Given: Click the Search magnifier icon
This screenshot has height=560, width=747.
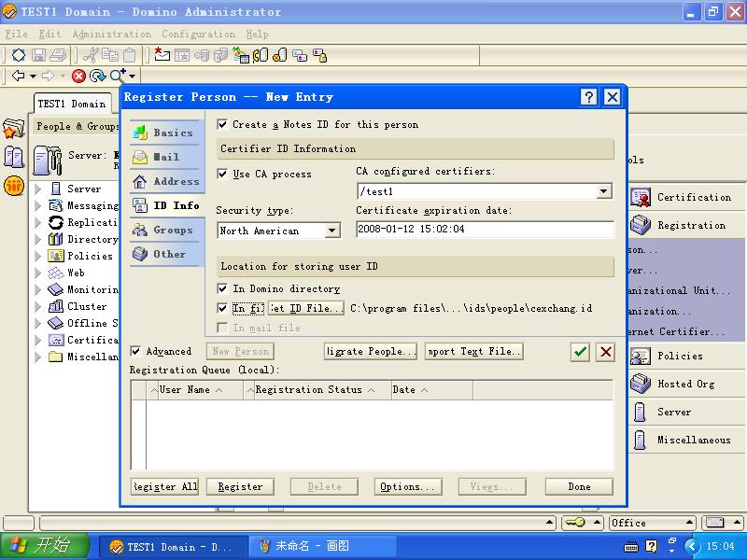Looking at the screenshot, I should [118, 76].
